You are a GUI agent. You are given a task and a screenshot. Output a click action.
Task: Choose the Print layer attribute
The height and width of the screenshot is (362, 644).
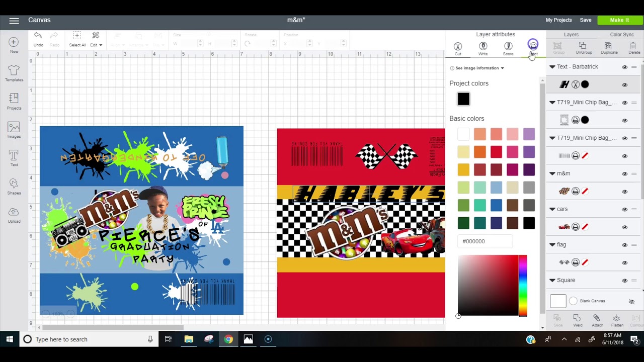click(x=533, y=48)
